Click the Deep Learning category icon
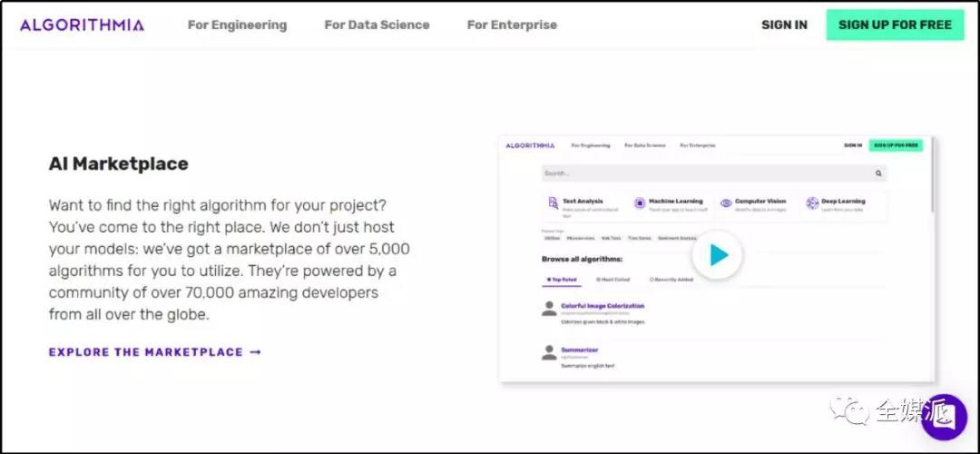 click(x=811, y=203)
